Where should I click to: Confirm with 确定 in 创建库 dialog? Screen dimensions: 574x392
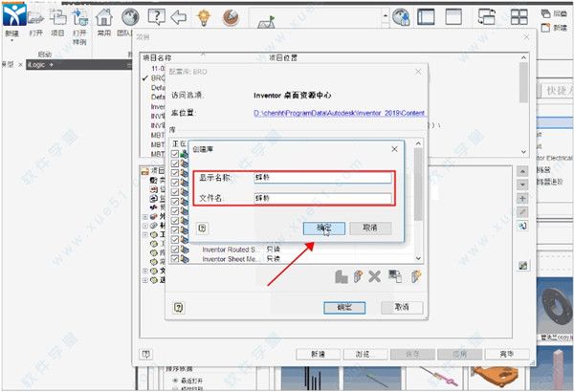[x=324, y=228]
